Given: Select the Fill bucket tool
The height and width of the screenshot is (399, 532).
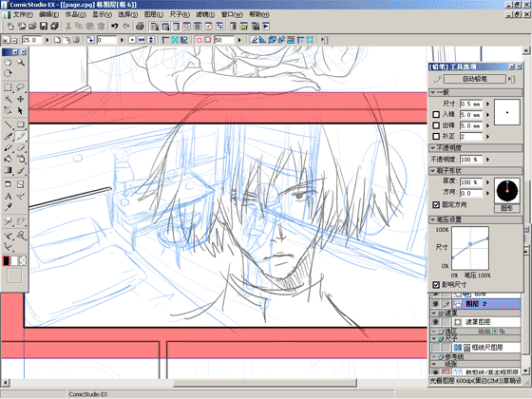Looking at the screenshot, I should [8, 159].
